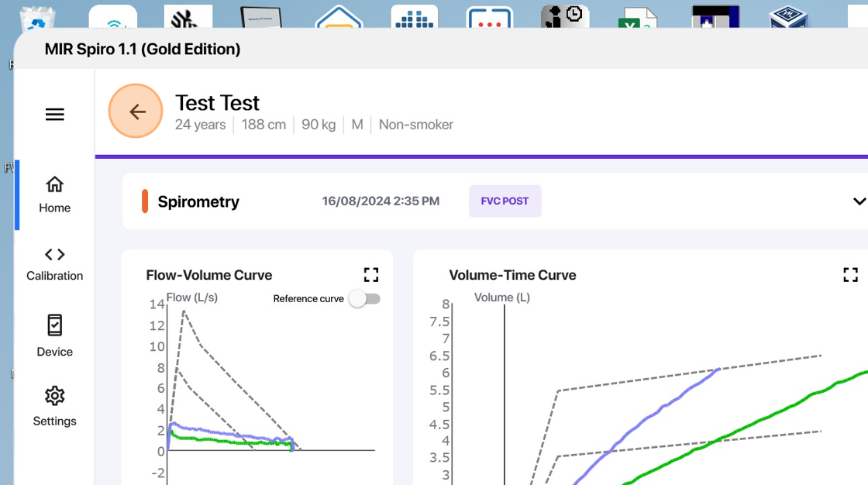This screenshot has height=485, width=868.
Task: Click the Recycle Bin desktop icon
Action: 38,16
